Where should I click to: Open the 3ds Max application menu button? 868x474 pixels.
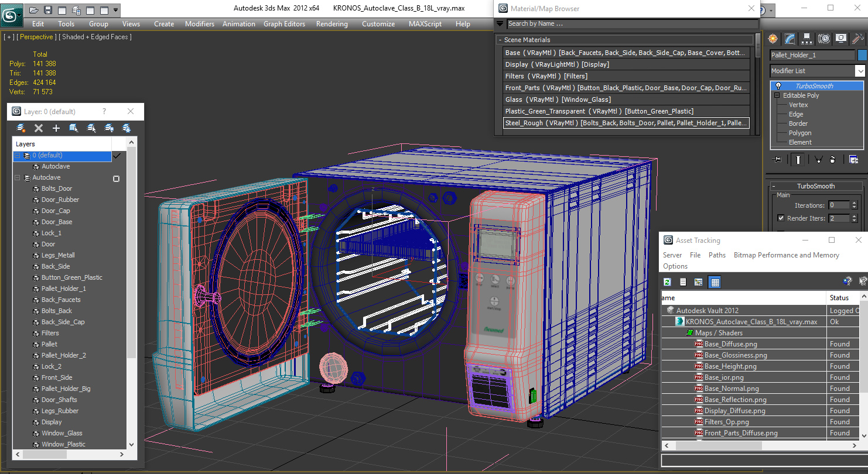[x=12, y=15]
